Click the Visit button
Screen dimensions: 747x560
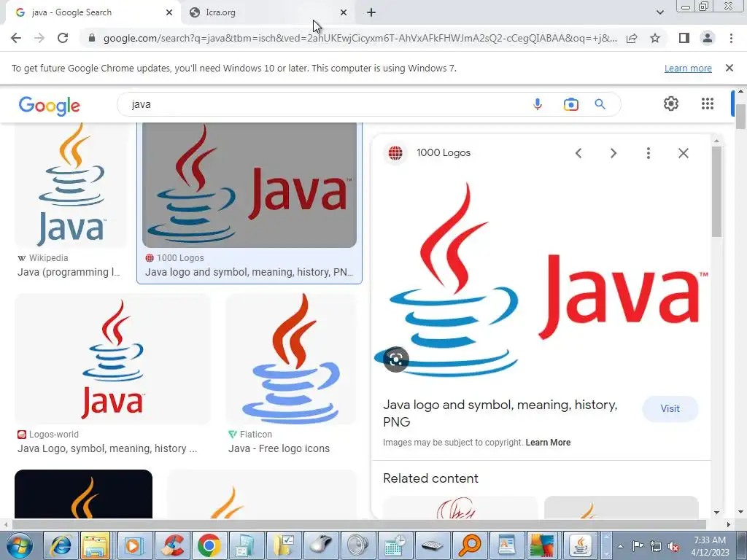[670, 408]
